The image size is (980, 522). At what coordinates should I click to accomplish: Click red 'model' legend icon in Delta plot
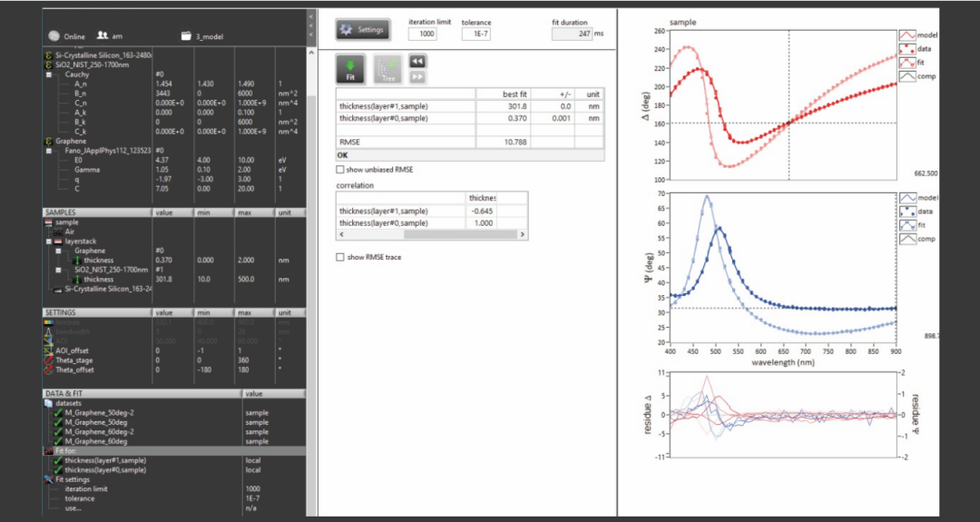coord(907,35)
